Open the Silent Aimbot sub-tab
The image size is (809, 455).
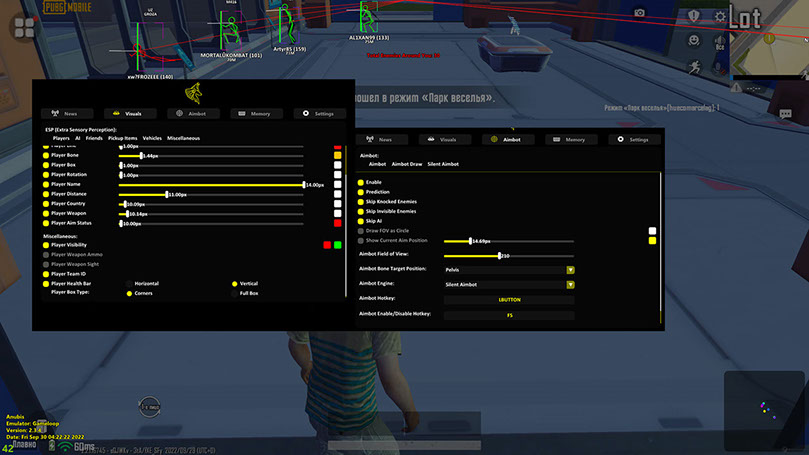443,163
